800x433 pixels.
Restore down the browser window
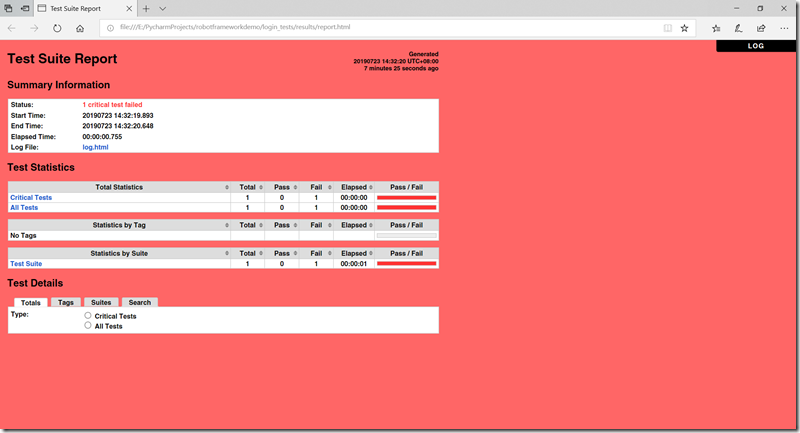pyautogui.click(x=760, y=9)
